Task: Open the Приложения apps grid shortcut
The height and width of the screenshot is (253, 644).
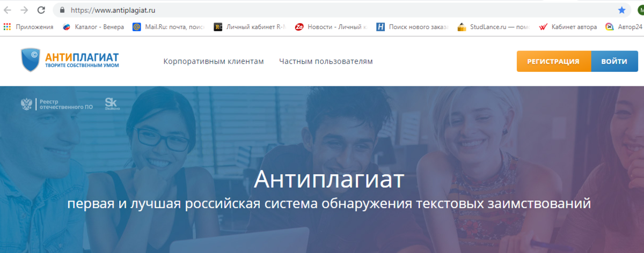Action: tap(28, 26)
